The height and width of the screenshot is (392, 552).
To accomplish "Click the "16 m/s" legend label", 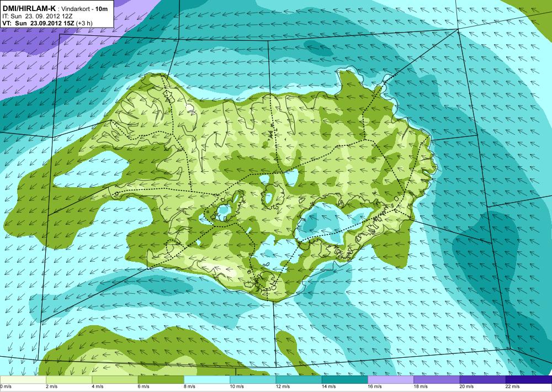I will [375, 386].
